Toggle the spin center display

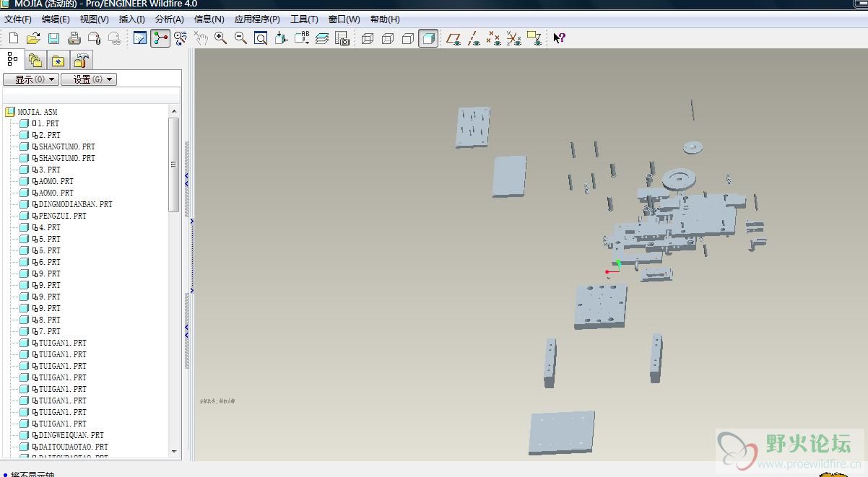coord(160,38)
